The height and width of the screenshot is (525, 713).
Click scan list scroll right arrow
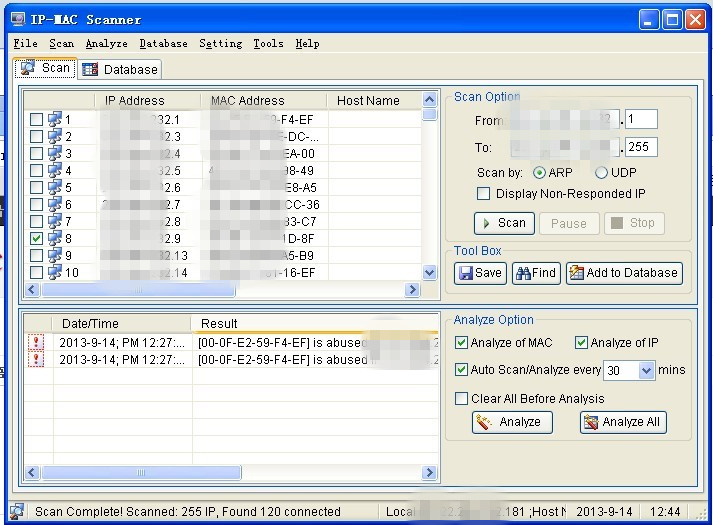(x=412, y=289)
